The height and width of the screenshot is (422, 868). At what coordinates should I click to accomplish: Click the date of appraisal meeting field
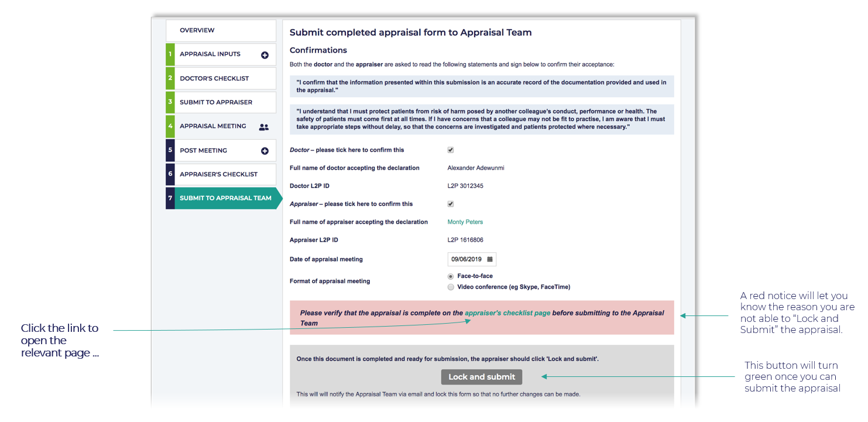click(x=468, y=259)
